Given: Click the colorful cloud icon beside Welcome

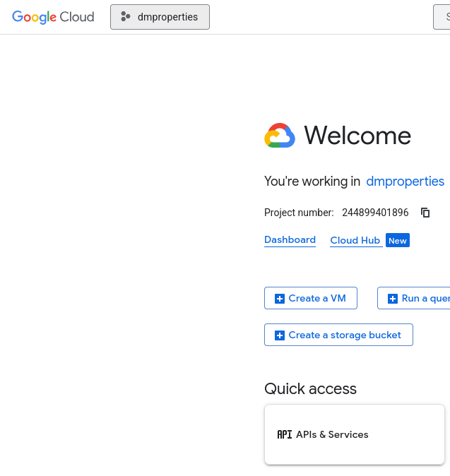Looking at the screenshot, I should 280,136.
